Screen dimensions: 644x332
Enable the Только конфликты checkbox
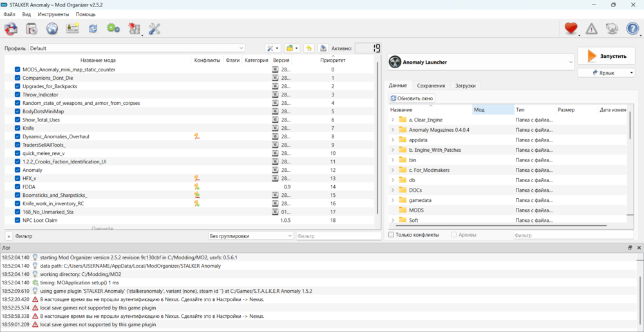point(392,235)
